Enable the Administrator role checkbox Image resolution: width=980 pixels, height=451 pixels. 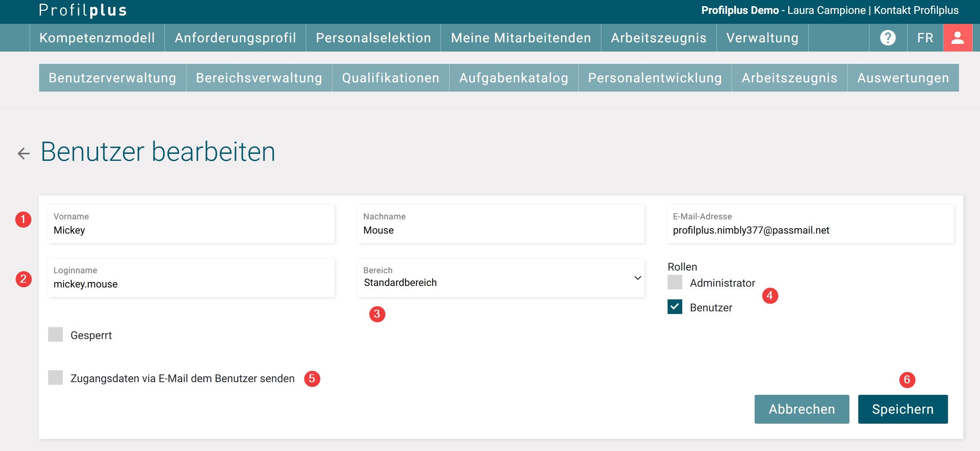(675, 282)
